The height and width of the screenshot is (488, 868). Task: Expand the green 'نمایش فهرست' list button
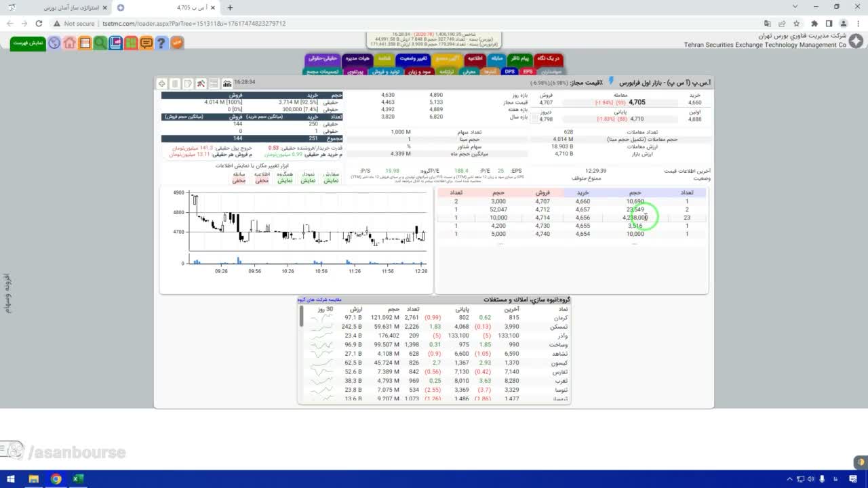pyautogui.click(x=28, y=43)
